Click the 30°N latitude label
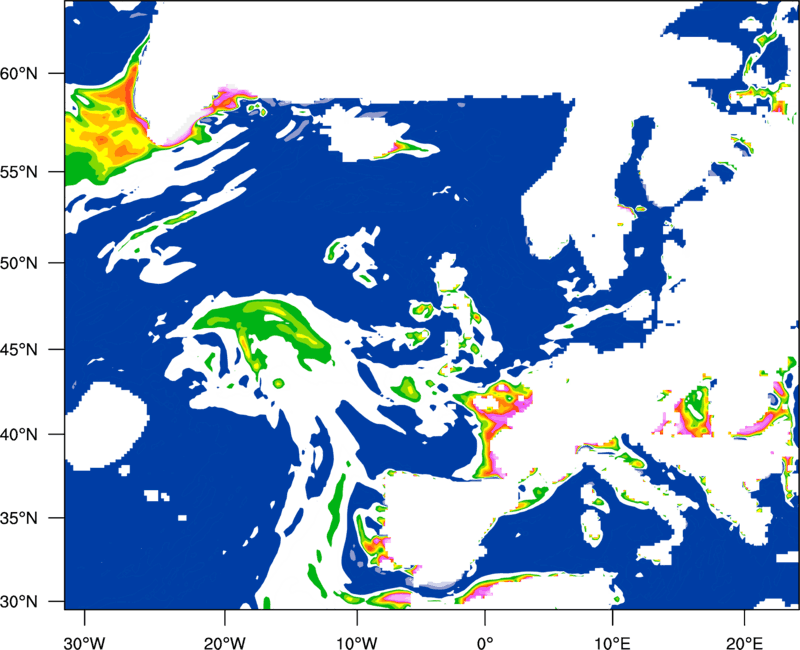This screenshot has width=800, height=650. click(x=19, y=602)
